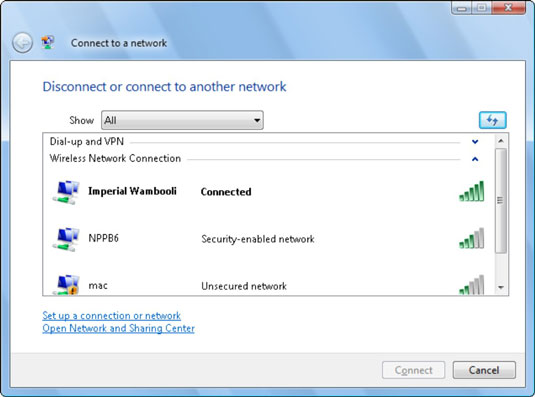Image resolution: width=535 pixels, height=397 pixels.
Task: Collapse the Wireless Network Connection section
Action: (x=475, y=159)
